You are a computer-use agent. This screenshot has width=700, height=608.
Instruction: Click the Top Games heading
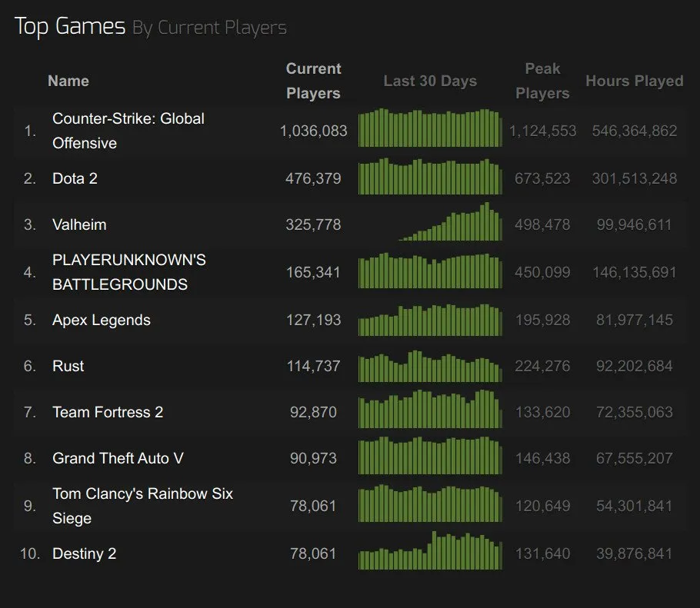coord(70,27)
